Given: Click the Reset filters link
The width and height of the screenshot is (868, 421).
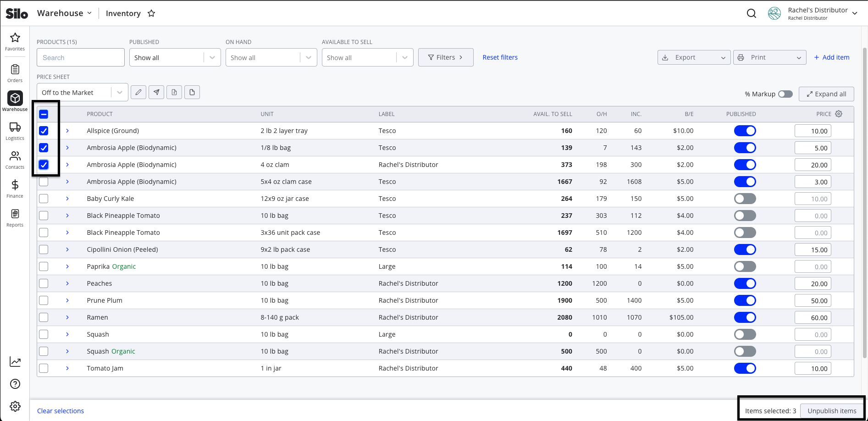Looking at the screenshot, I should pyautogui.click(x=500, y=57).
